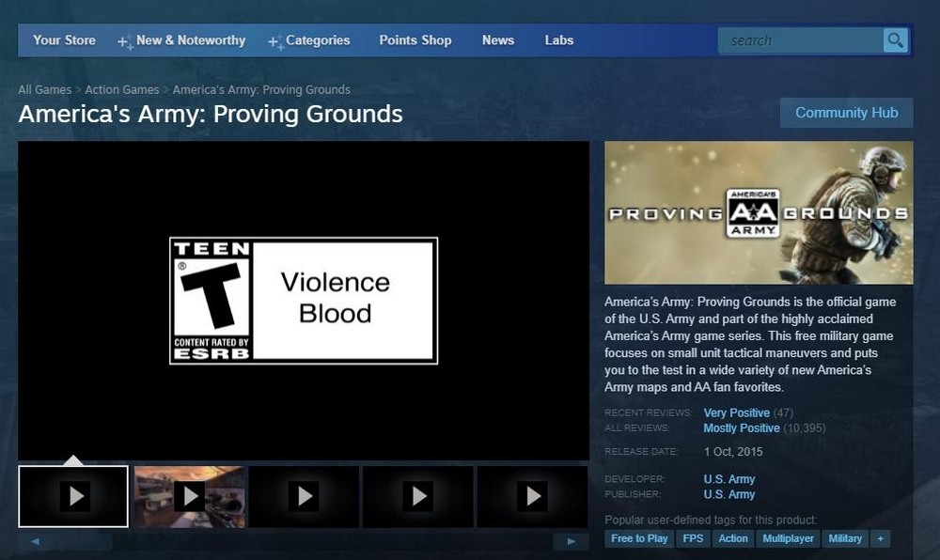Play the third video thumbnail

click(303, 496)
